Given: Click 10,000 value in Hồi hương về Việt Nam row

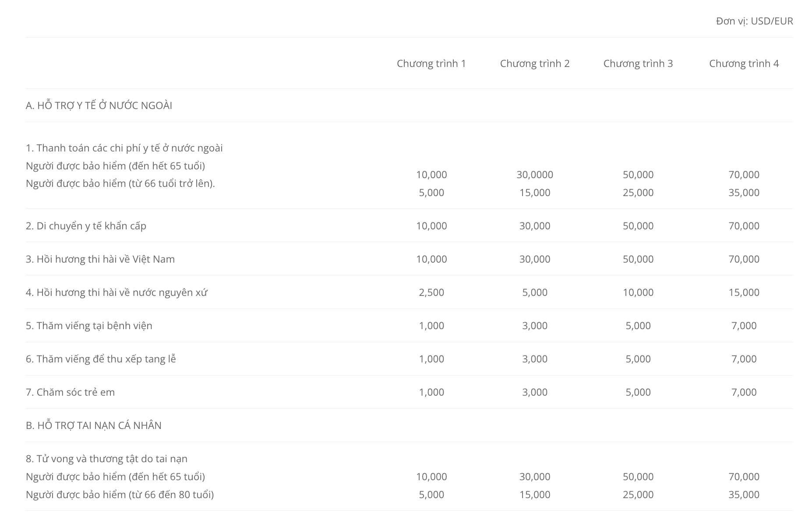Looking at the screenshot, I should [431, 259].
